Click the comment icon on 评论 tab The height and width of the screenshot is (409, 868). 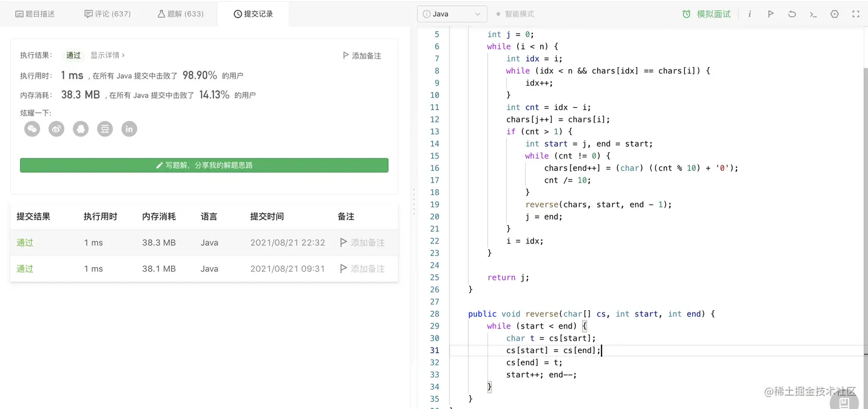pyautogui.click(x=88, y=14)
